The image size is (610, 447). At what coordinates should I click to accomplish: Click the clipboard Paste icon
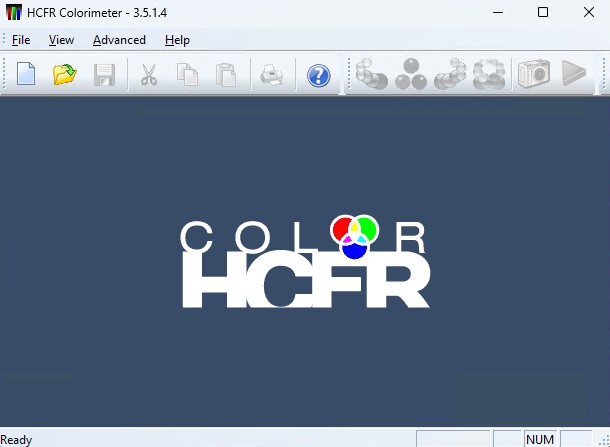pyautogui.click(x=226, y=74)
